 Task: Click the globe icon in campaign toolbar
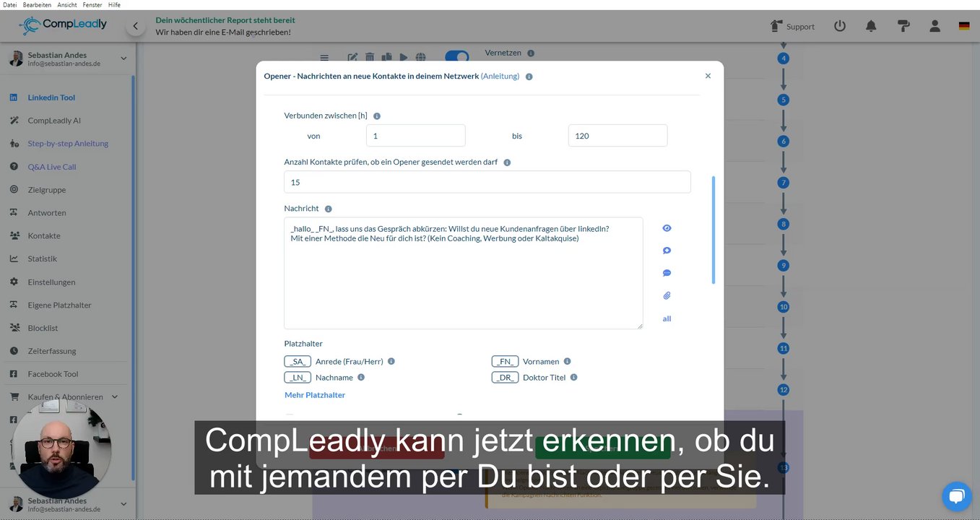pyautogui.click(x=421, y=57)
